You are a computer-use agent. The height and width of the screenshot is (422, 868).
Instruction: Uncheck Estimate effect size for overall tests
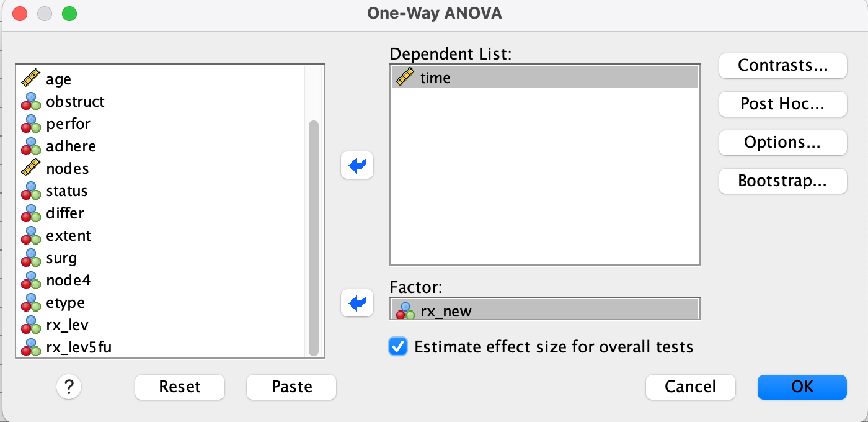click(x=398, y=346)
